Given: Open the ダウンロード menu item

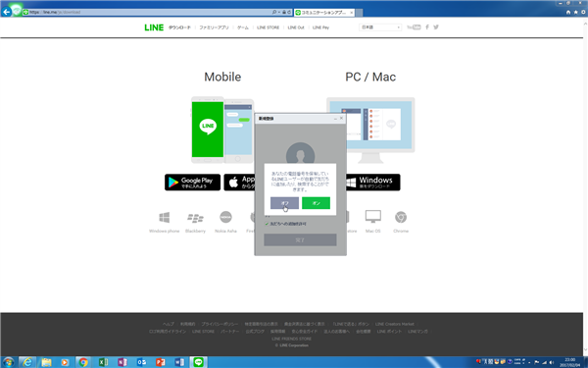Looking at the screenshot, I should [x=179, y=27].
